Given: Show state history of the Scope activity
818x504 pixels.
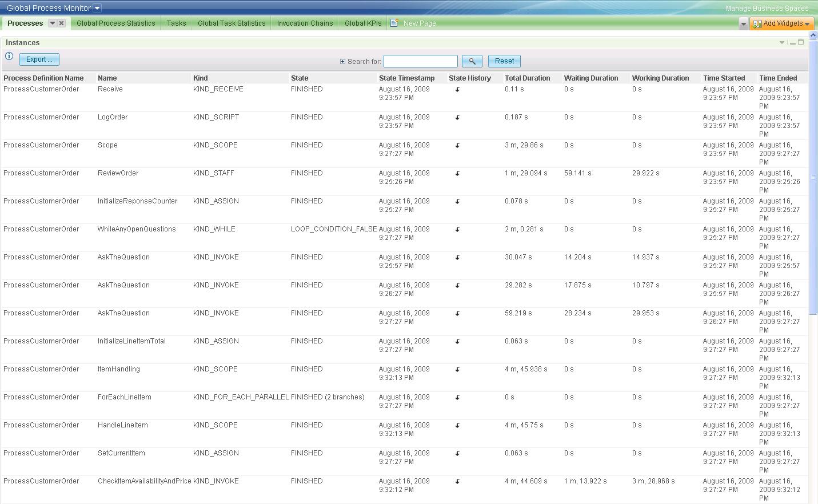Looking at the screenshot, I should [x=457, y=146].
